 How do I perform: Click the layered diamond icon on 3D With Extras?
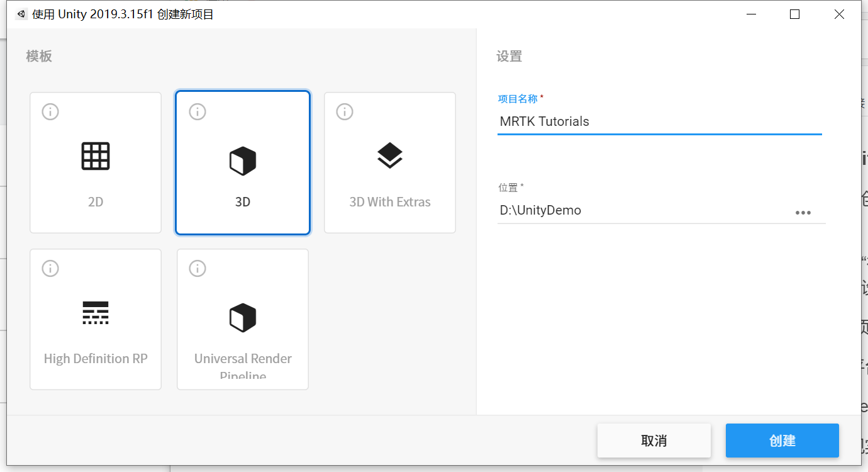click(x=389, y=155)
